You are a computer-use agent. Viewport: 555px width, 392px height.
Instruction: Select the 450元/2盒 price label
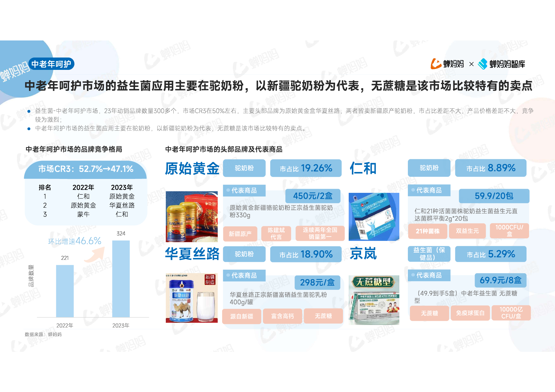click(x=313, y=196)
